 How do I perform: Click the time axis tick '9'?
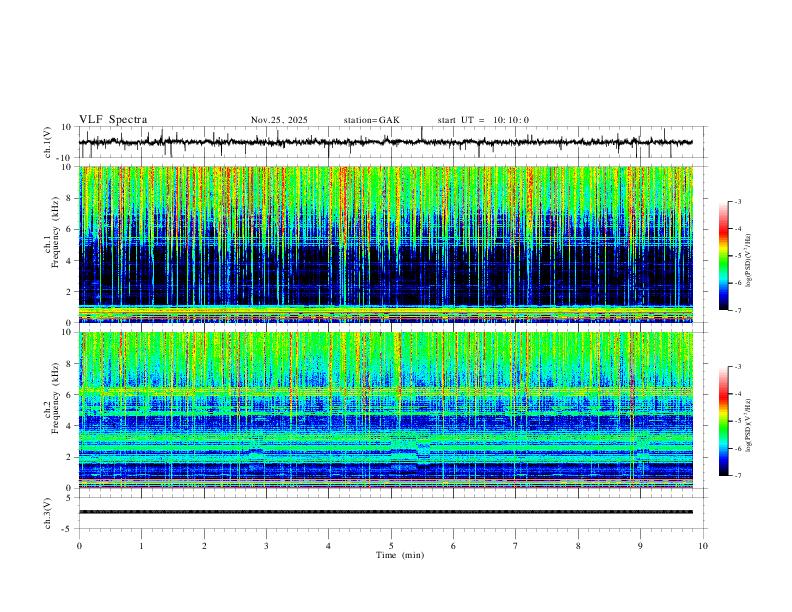[640, 546]
